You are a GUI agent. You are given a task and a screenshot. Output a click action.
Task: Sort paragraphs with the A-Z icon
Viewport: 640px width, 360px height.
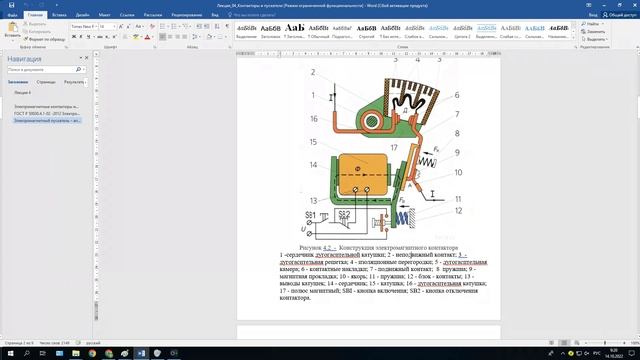point(217,27)
